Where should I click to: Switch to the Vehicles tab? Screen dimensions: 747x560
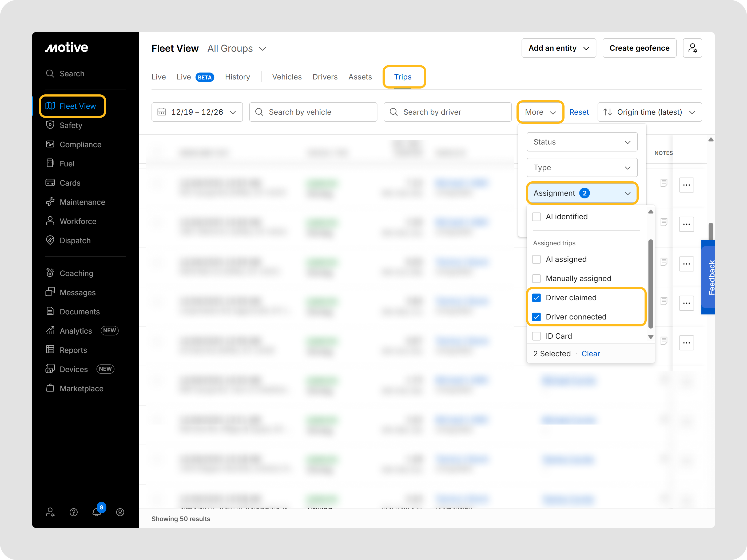287,77
